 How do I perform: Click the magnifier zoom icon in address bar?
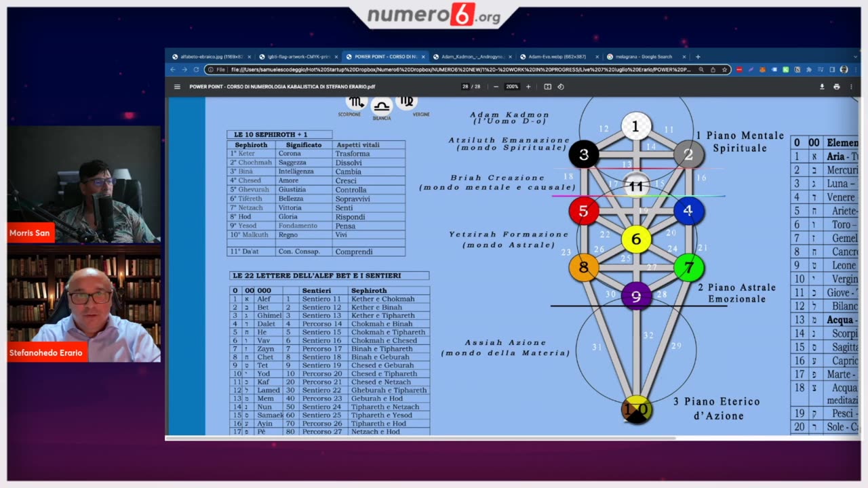701,69
